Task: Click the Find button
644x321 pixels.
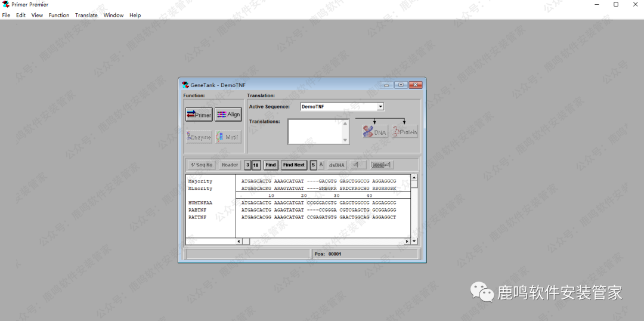Action: [x=271, y=165]
